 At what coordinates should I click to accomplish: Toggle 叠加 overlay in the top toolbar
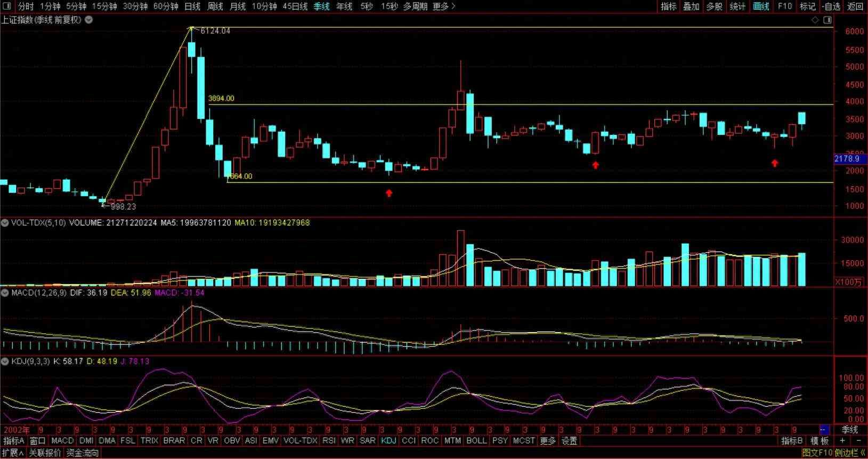(691, 6)
